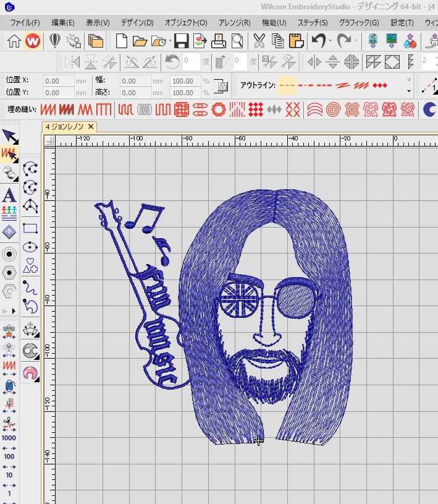This screenshot has height=504, width=438.
Task: Click the travel by 10 stitches button
Action: click(9, 475)
